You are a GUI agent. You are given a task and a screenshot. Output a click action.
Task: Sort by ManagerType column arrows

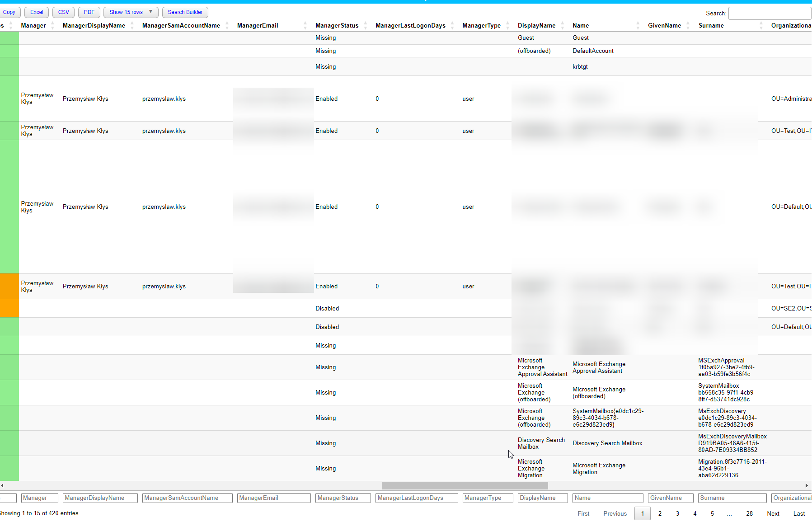[x=508, y=26]
